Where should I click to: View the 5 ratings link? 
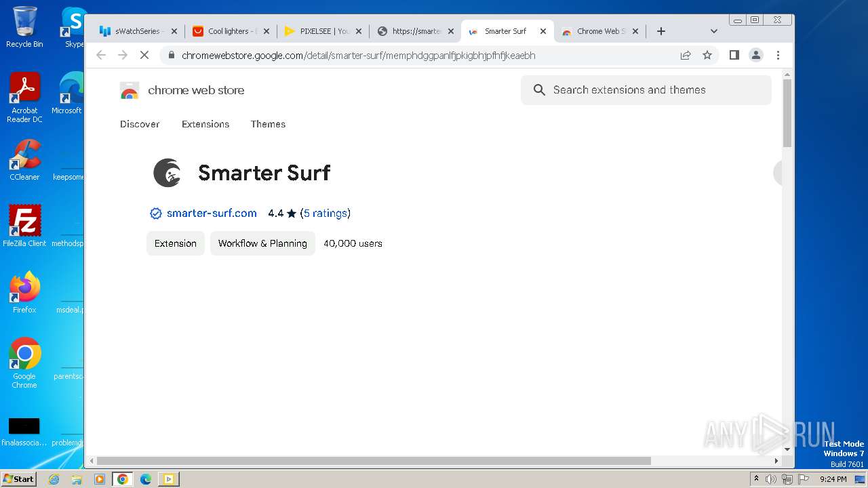[325, 213]
